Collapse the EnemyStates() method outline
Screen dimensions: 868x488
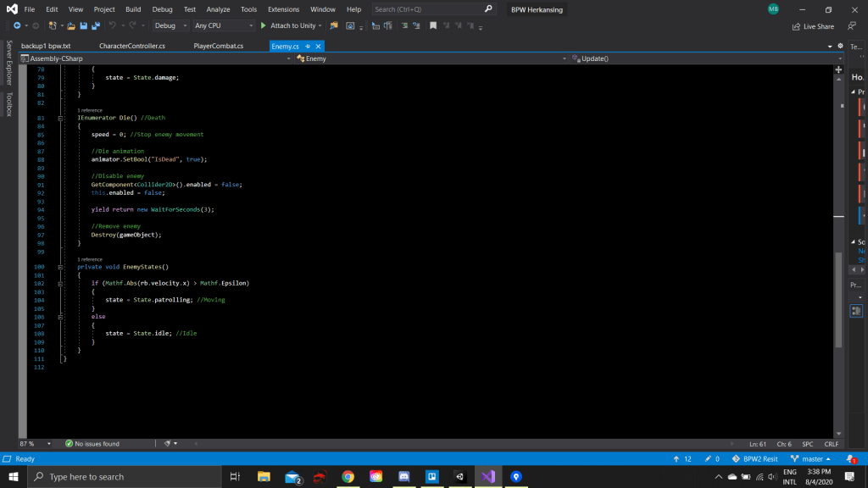point(61,267)
